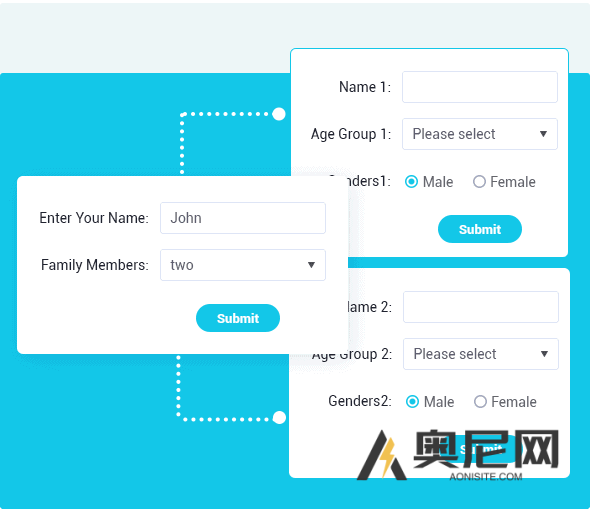This screenshot has height=511, width=590.
Task: Select Male for Genders1
Action: (x=411, y=182)
